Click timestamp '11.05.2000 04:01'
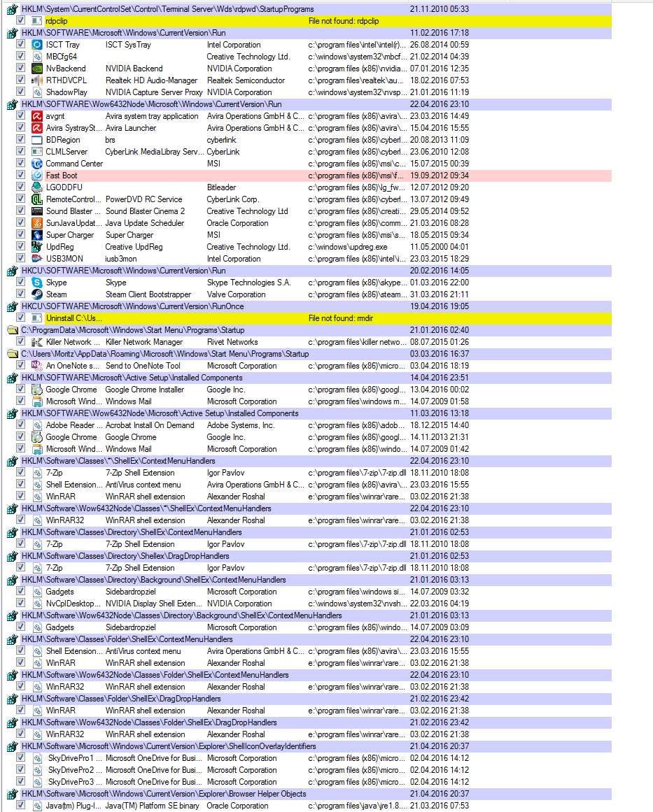Image resolution: width=653 pixels, height=812 pixels. coord(440,247)
